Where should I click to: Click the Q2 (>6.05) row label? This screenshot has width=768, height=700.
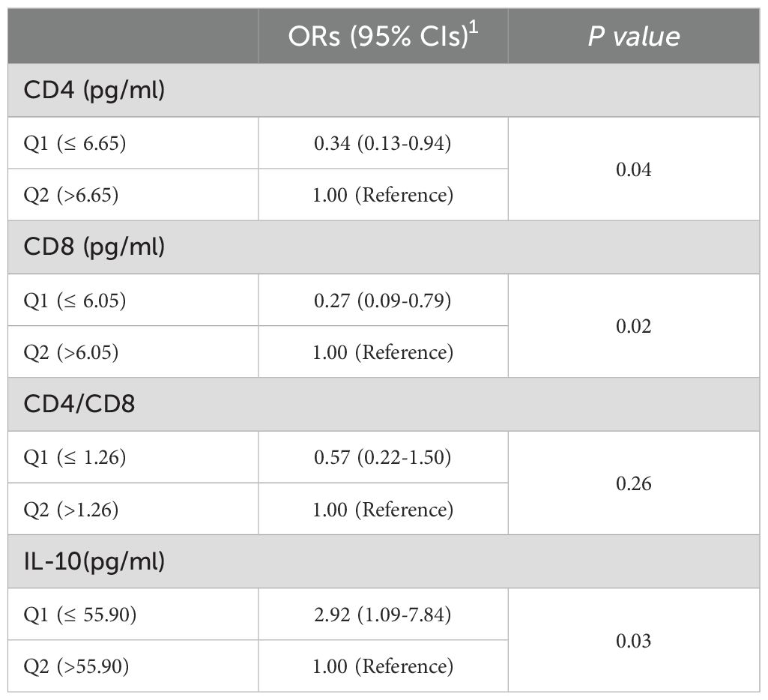[71, 351]
